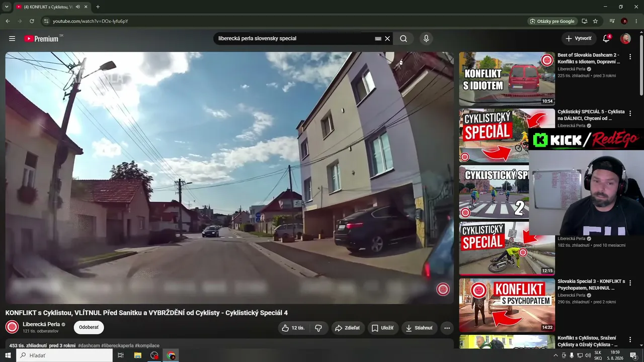
Task: Open Slovakia Special 3 video title
Action: tap(591, 285)
